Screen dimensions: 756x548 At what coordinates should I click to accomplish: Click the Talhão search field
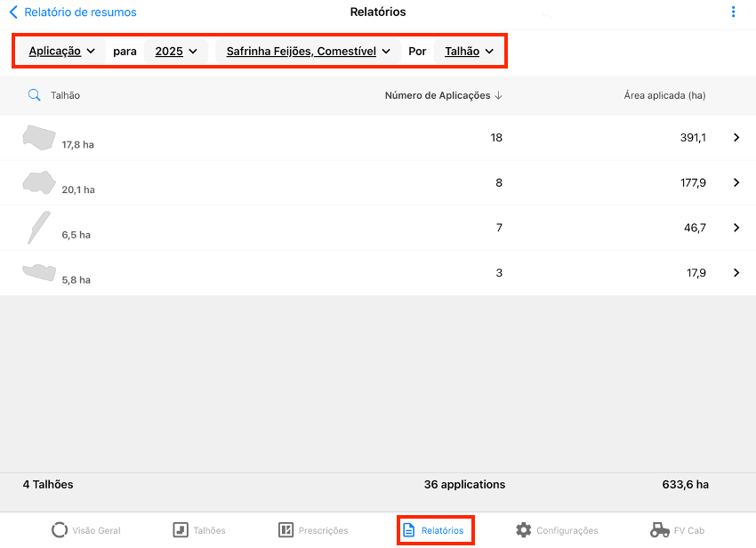coord(66,95)
